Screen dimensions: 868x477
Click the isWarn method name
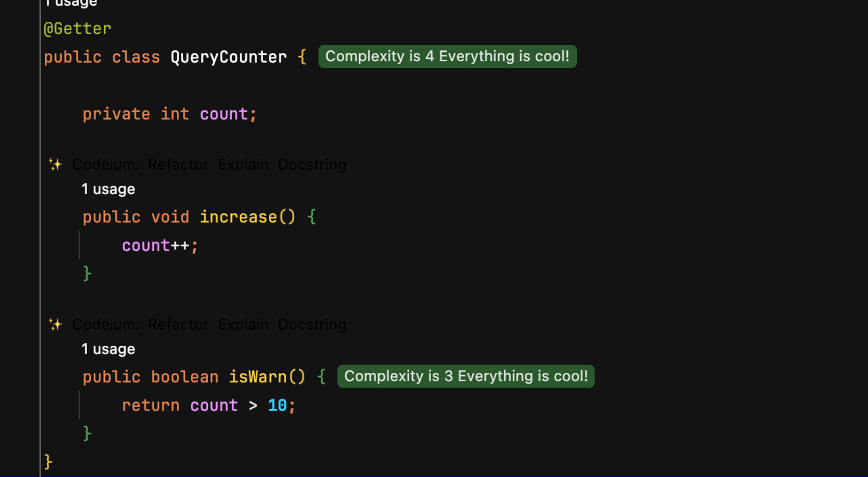tap(258, 377)
